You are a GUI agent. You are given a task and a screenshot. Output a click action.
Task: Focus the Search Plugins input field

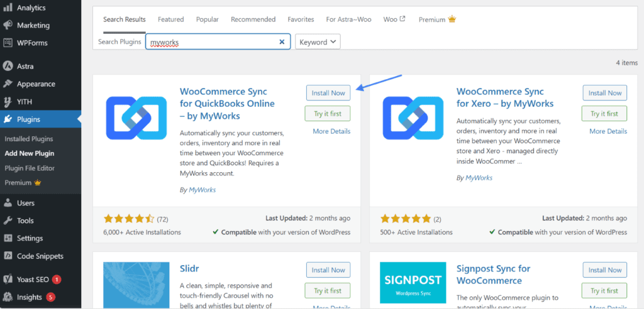pos(218,42)
